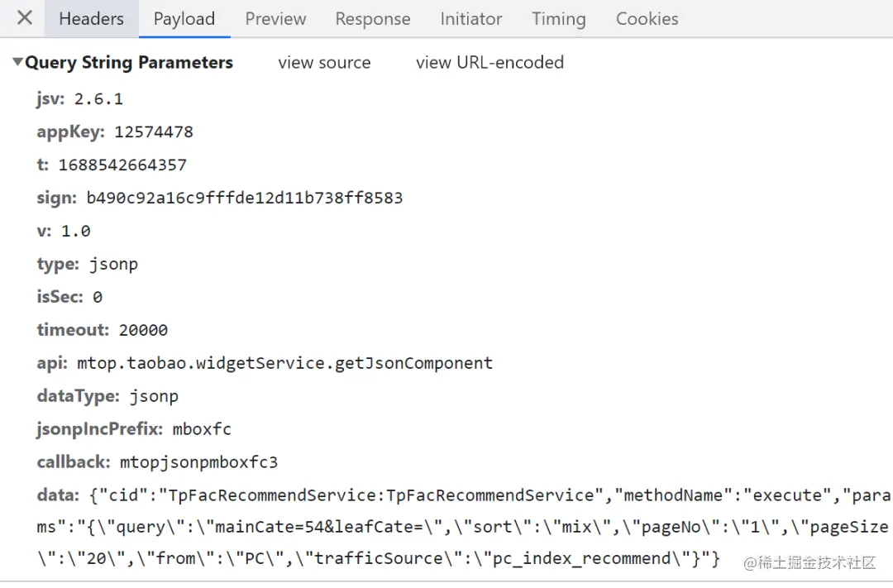Close the request details panel
This screenshot has width=893, height=588.
(x=25, y=17)
